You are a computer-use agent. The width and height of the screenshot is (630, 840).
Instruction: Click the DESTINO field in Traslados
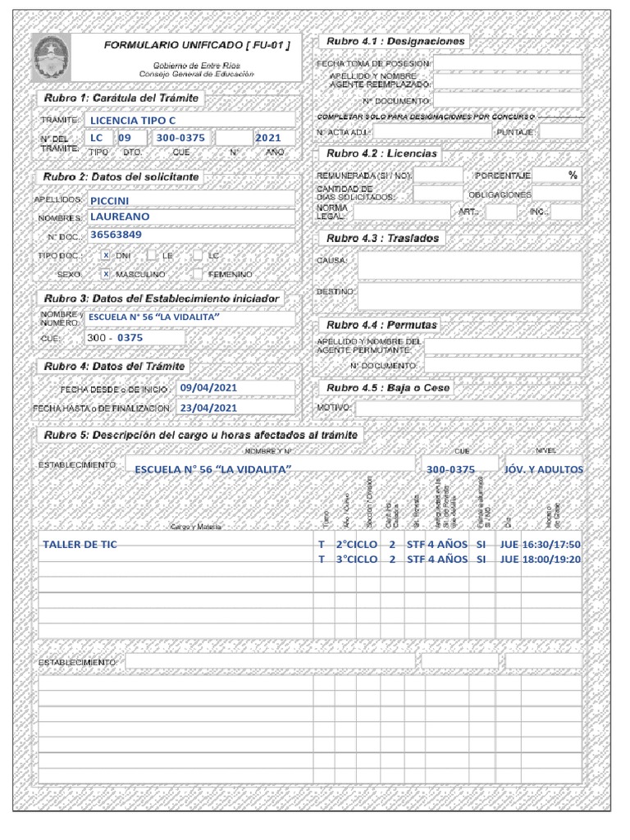(x=470, y=295)
